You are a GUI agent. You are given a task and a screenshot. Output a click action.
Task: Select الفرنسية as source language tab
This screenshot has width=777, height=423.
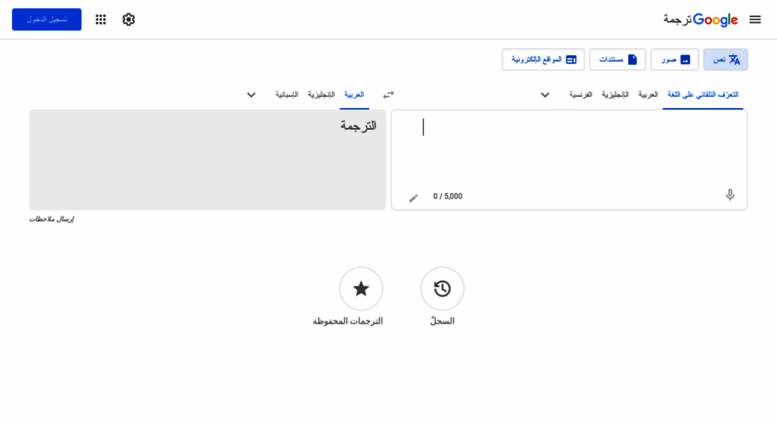pos(580,95)
